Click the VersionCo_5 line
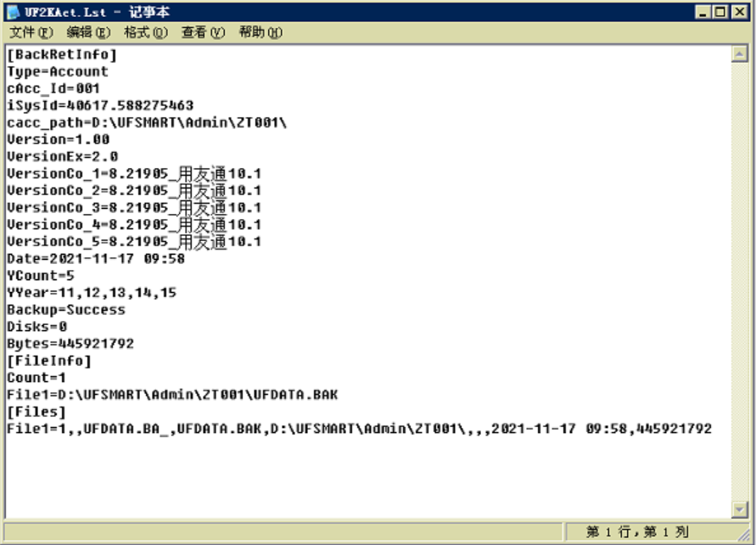 134,242
